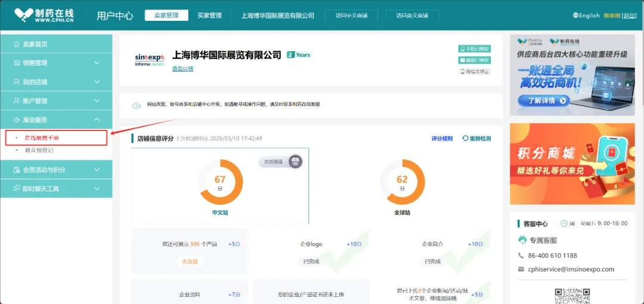Click 了解详情 on the upgrade banner

pos(544,101)
